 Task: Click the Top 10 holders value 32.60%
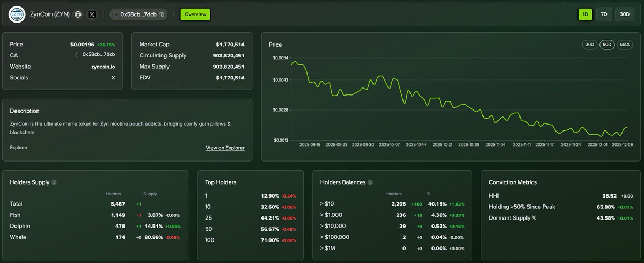[269, 207]
